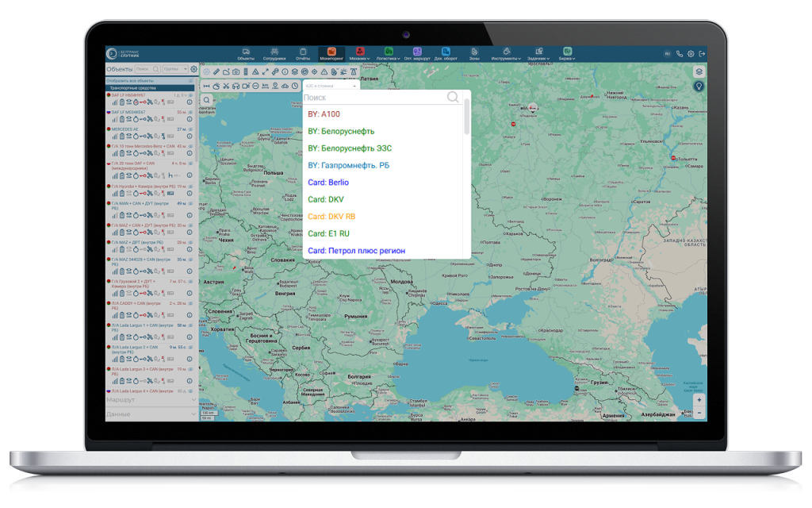
Task: Click the logout icon in top bar
Action: click(702, 54)
